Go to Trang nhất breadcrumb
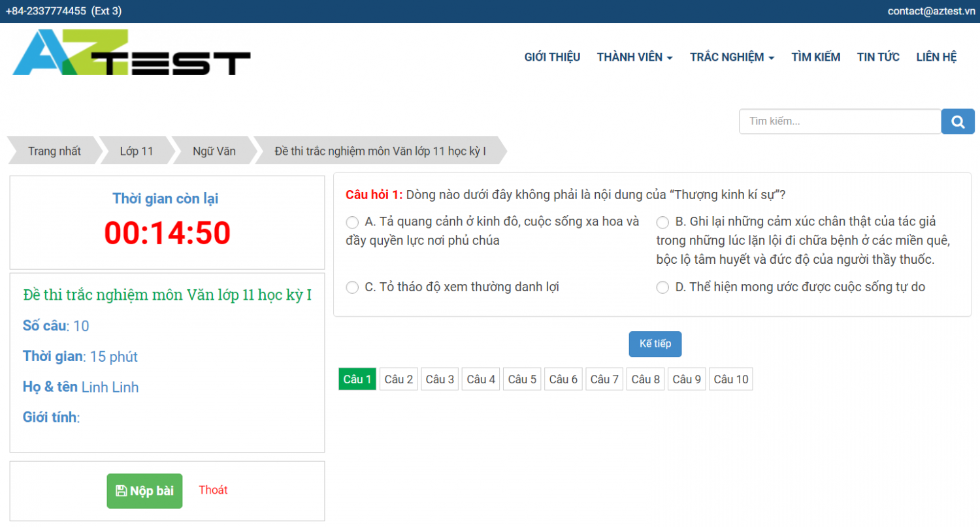Screen dimensions: 980x527 coord(54,151)
